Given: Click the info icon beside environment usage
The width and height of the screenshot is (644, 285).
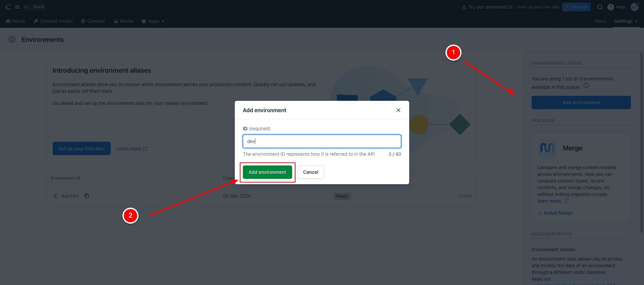Looking at the screenshot, I should [586, 86].
